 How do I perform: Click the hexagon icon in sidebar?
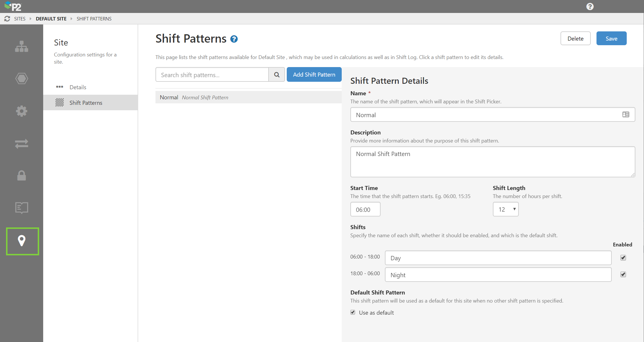[x=22, y=79]
